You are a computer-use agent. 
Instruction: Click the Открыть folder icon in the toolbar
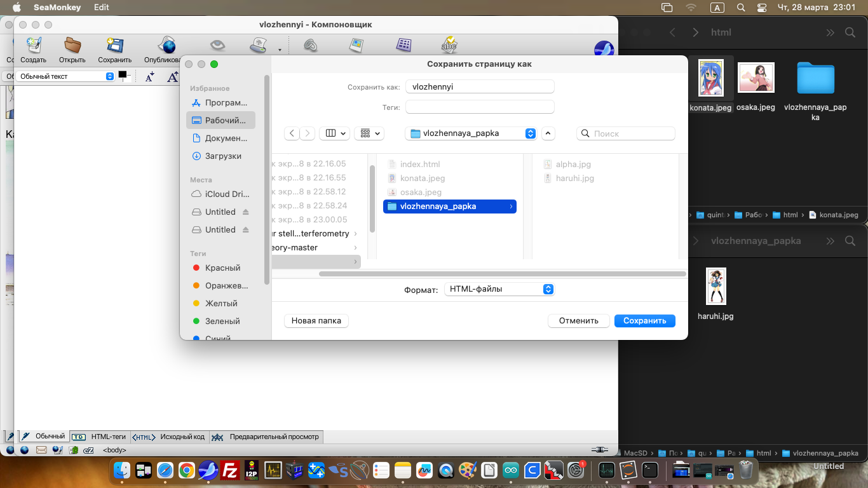[x=72, y=46]
